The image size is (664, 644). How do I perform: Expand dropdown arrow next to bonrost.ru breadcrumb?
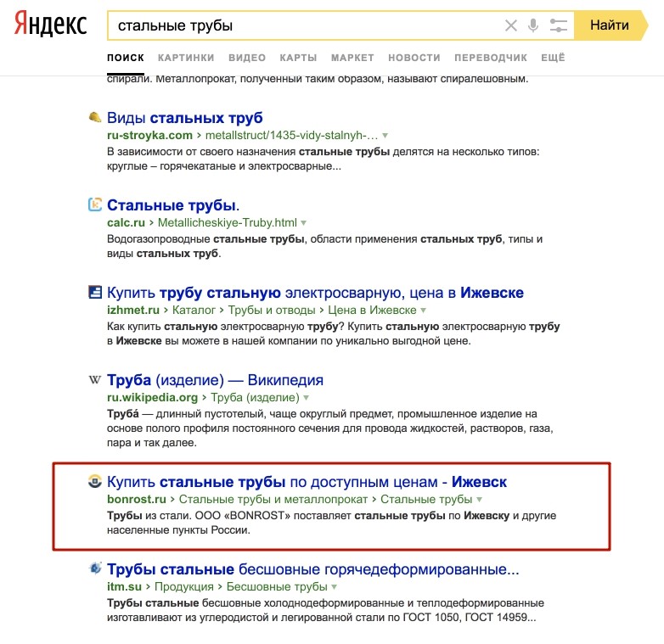click(479, 500)
